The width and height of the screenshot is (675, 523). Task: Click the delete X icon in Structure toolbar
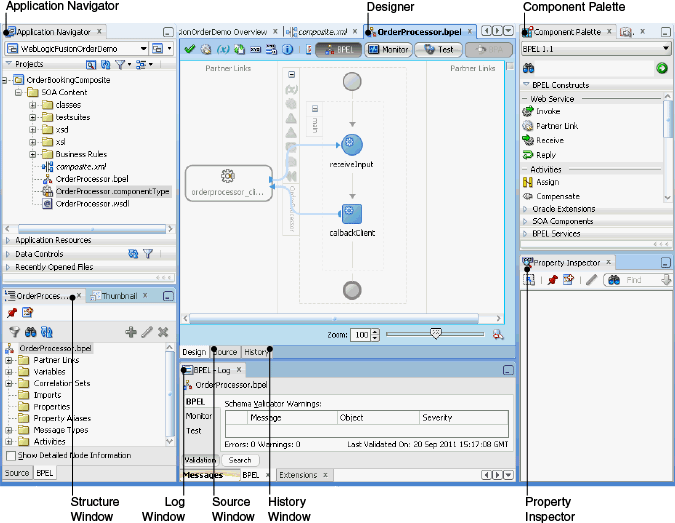point(163,332)
